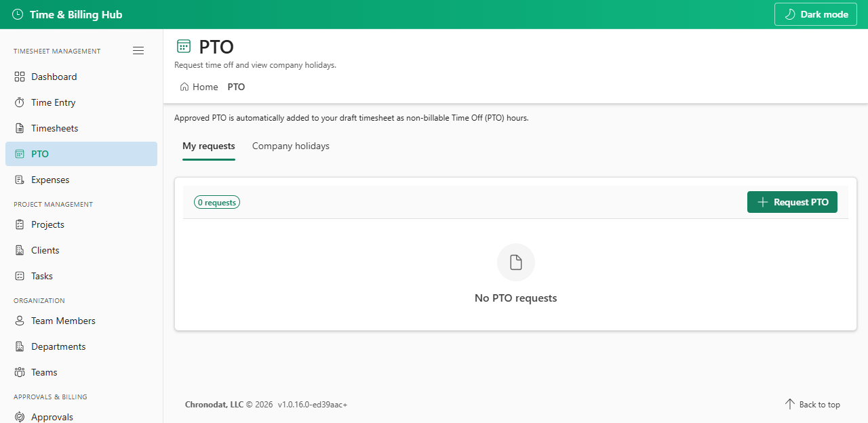Click PTO breadcrumb item
This screenshot has height=423, width=868.
click(x=236, y=87)
